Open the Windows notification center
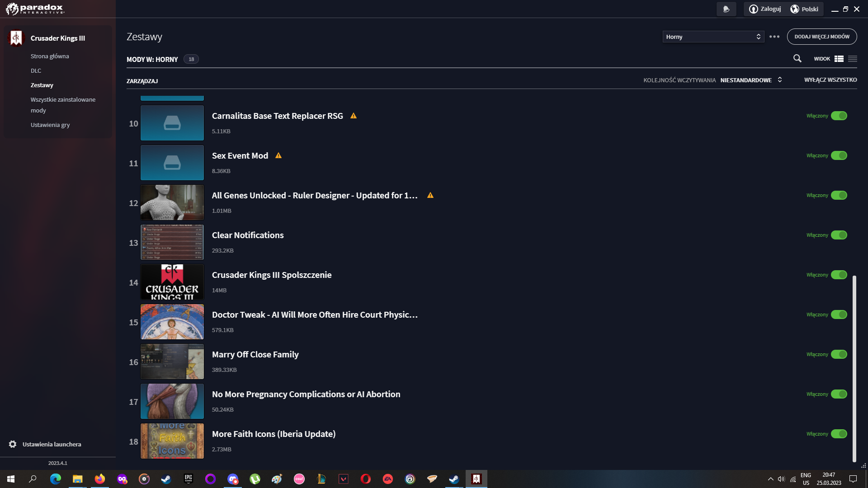Image resolution: width=868 pixels, height=488 pixels. 853,479
